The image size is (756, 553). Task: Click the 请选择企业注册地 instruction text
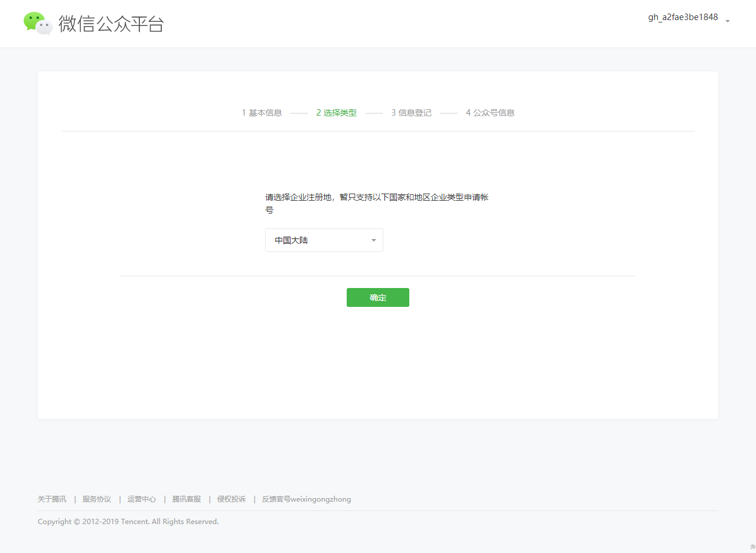376,198
